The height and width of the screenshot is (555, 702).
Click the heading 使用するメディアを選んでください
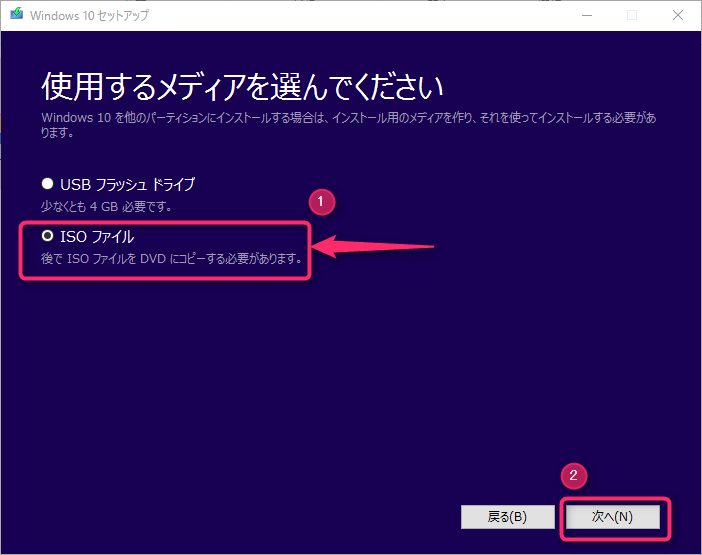(x=242, y=86)
